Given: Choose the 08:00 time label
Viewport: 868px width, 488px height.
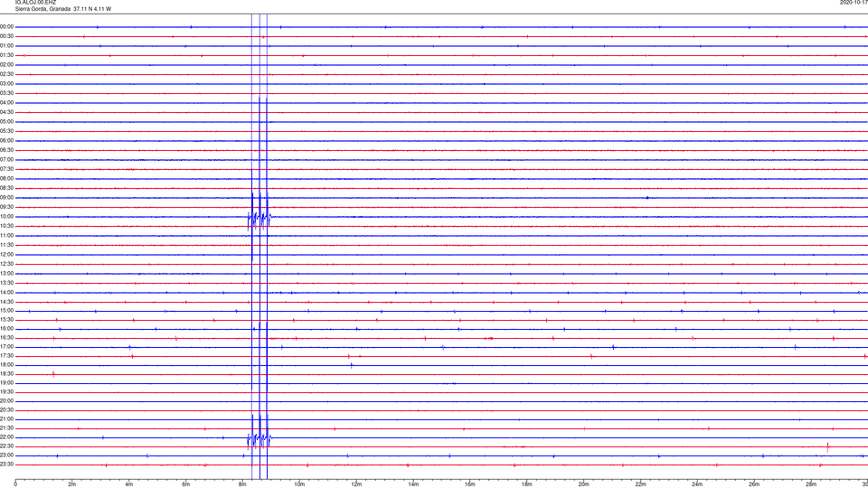Looking at the screenshot, I should point(6,179).
